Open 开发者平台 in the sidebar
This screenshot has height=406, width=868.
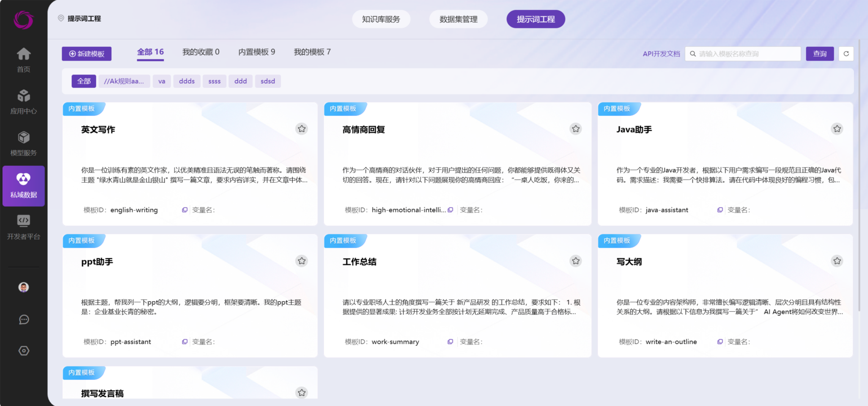point(23,227)
